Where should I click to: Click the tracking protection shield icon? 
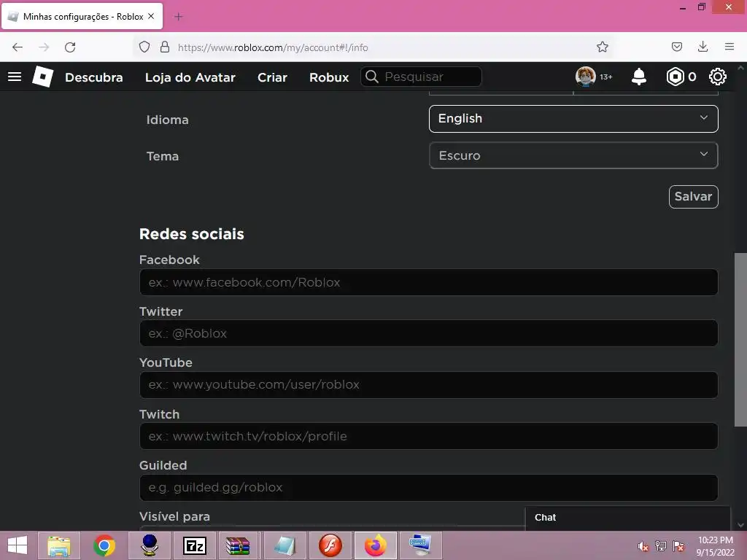pyautogui.click(x=144, y=47)
